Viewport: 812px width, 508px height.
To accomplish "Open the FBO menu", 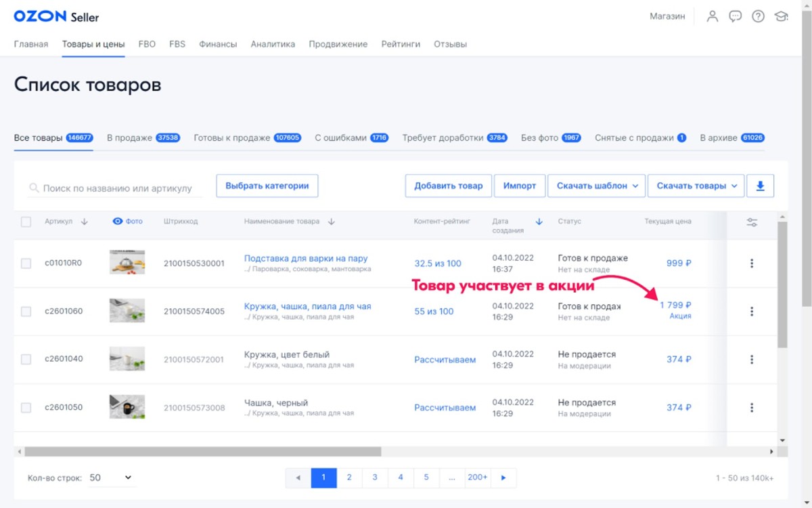I will pos(147,44).
